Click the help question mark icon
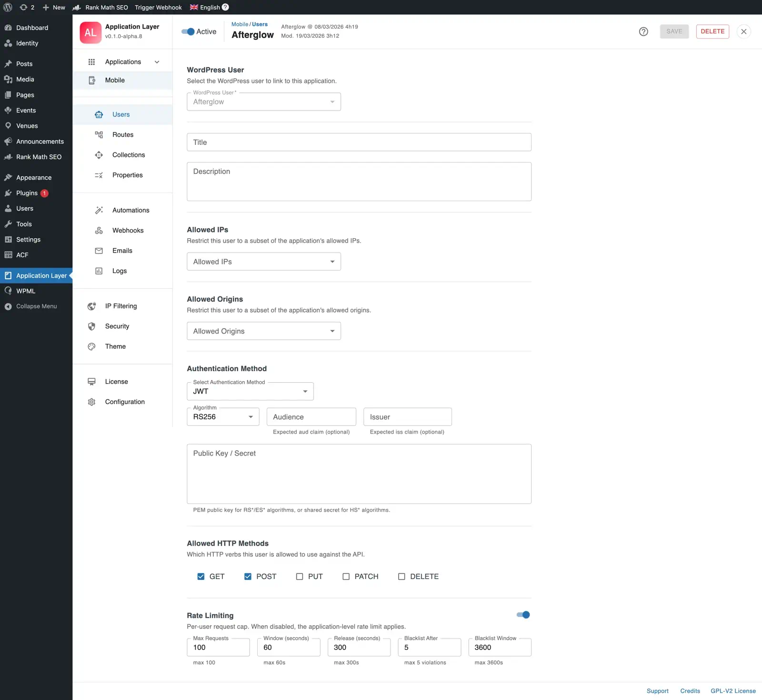This screenshot has height=700, width=762. pyautogui.click(x=643, y=31)
